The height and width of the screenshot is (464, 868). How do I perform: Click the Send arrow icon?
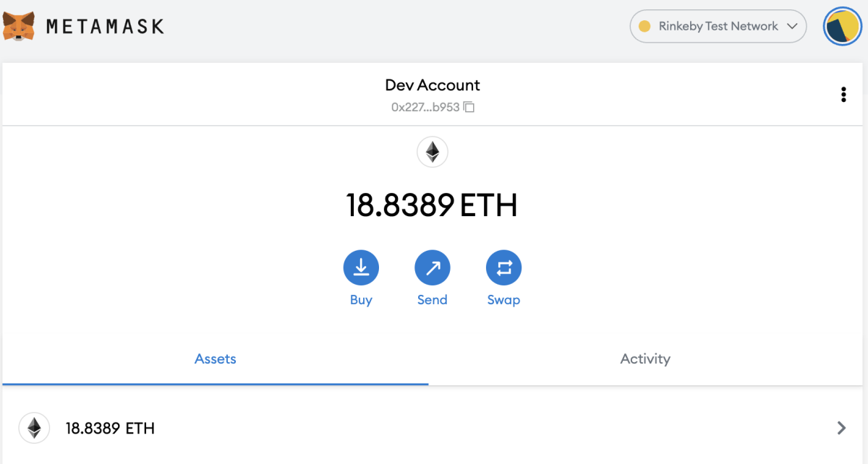pos(432,267)
